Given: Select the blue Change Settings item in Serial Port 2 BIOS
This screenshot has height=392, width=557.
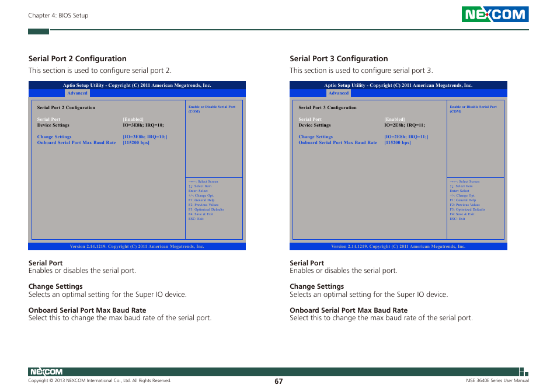Looking at the screenshot, I should click(54, 136).
